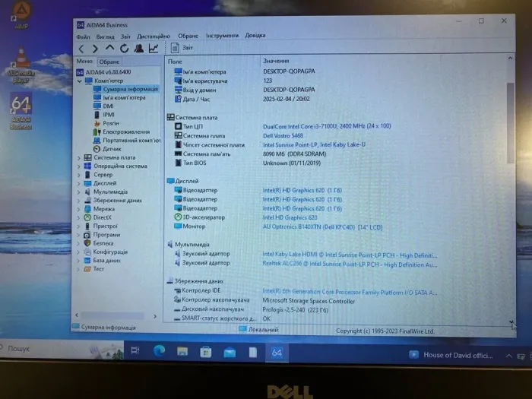Screen dimensions: 532x399
Task: Click the База даних tree icon
Action: 87,261
